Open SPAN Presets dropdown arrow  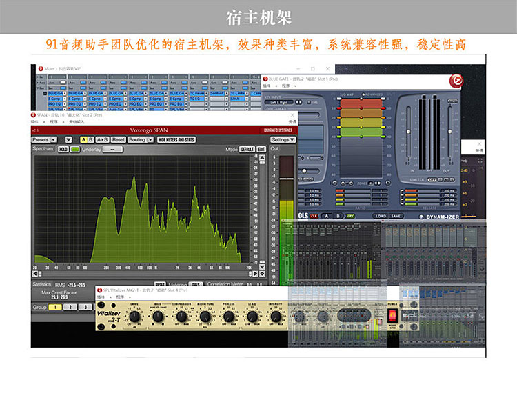(x=53, y=139)
